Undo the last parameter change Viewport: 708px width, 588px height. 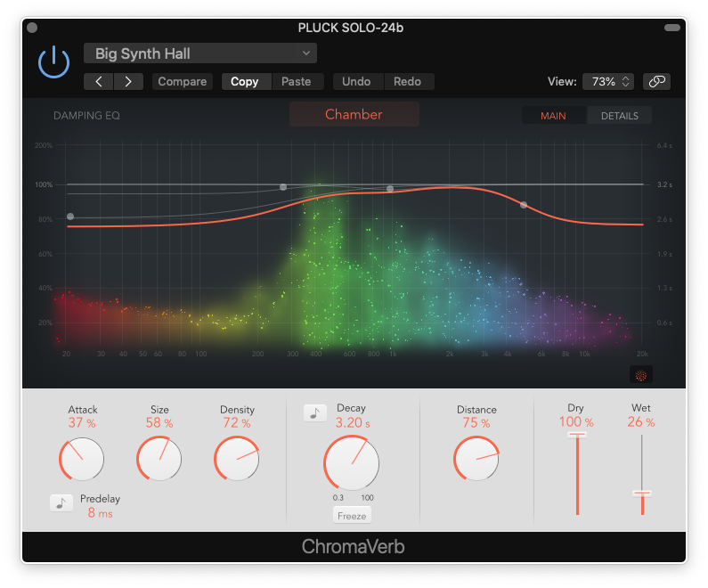358,81
